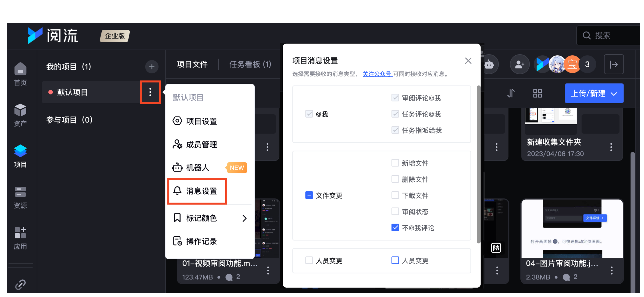The image size is (644, 297).
Task: Click the sort order icon
Action: click(x=511, y=93)
